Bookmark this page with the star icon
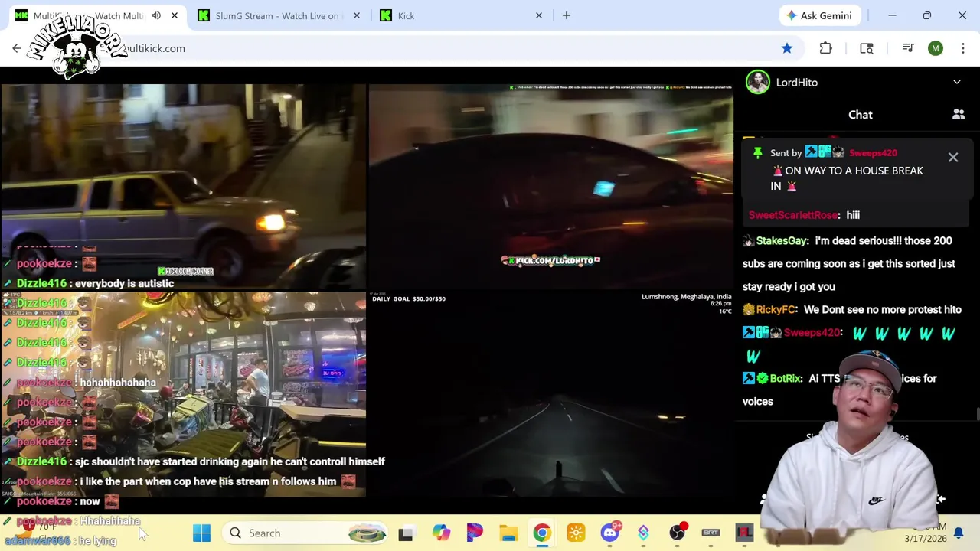The height and width of the screenshot is (551, 980). click(787, 48)
